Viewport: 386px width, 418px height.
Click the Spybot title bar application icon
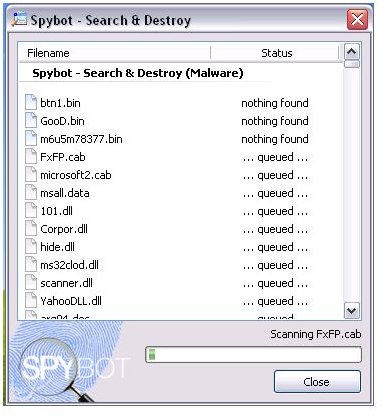(x=19, y=20)
